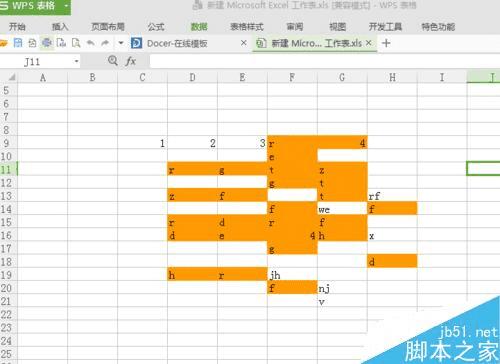Select row 20 header

click(x=8, y=288)
